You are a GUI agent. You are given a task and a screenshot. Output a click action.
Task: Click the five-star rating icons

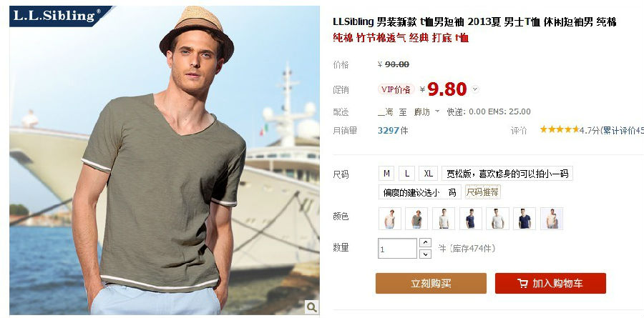tap(560, 129)
